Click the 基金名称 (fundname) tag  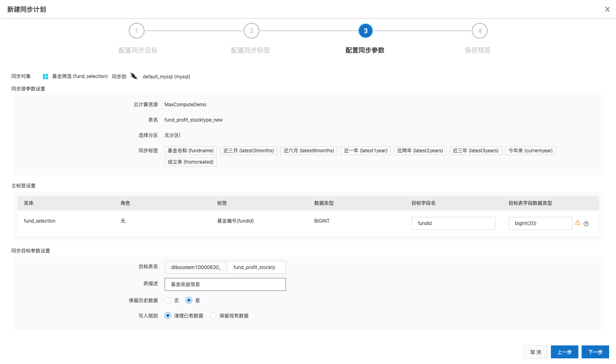191,151
